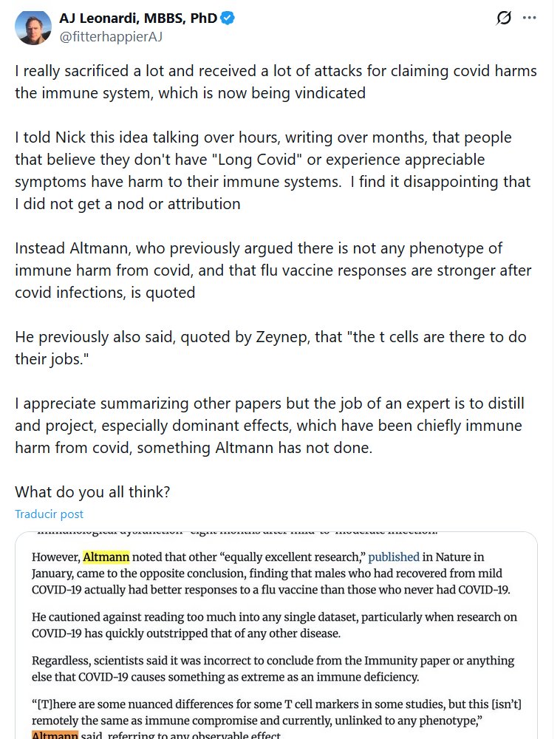Click the orange-highlighted 'Altmann' at the bottom

[55, 734]
